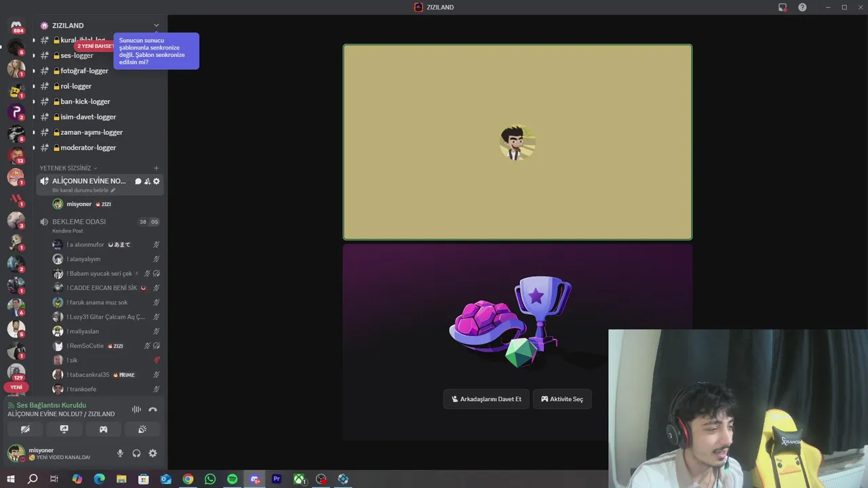Expand threads arrow beside ban-kick-logger
Viewport: 868px width, 488px height.
34,102
